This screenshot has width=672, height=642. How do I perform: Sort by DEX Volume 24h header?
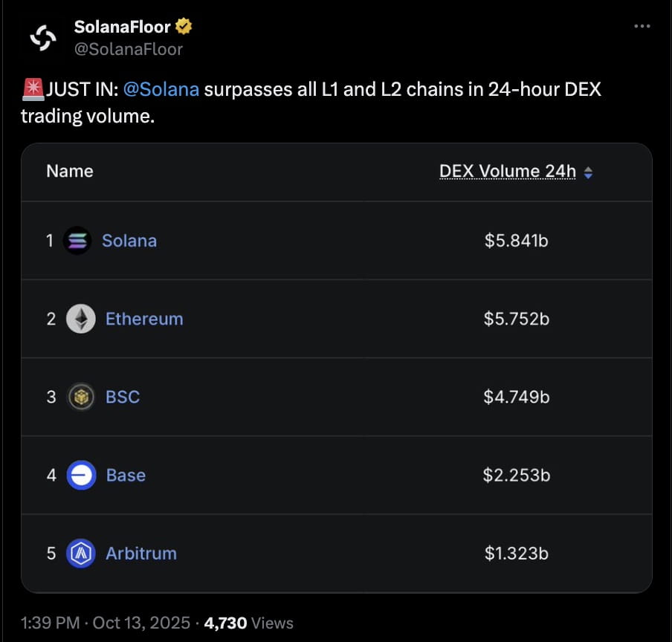(508, 172)
